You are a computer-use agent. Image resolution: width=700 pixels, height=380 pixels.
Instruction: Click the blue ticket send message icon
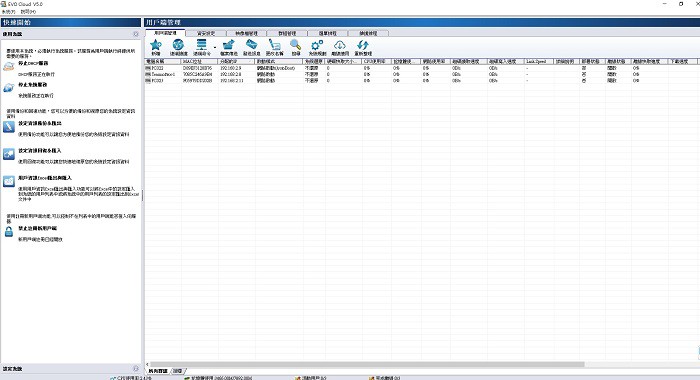(251, 45)
